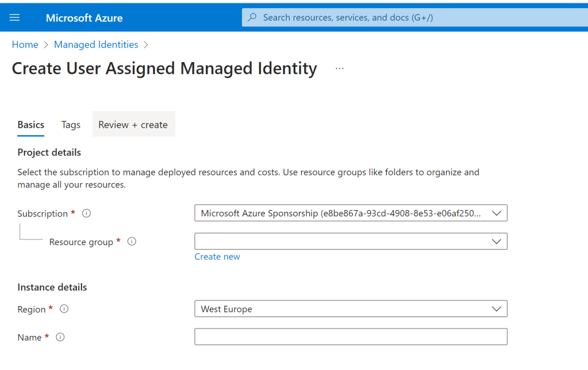Focus the search resources input box
588x370 pixels.
coord(416,17)
